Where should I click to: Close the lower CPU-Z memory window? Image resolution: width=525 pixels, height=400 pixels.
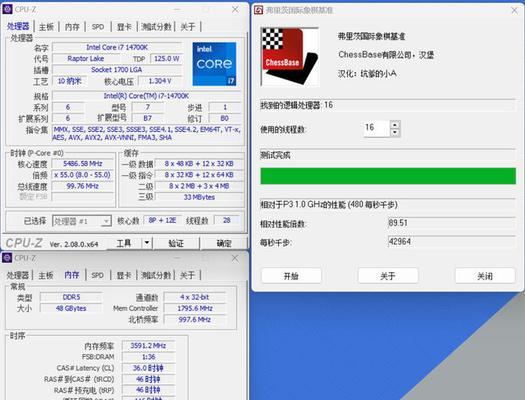point(235,258)
